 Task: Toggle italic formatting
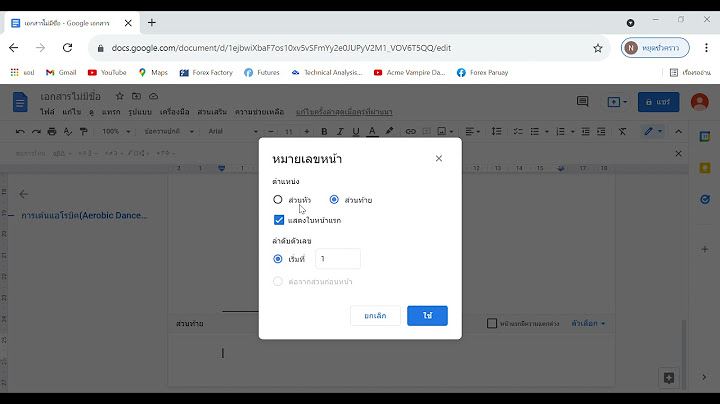340,132
